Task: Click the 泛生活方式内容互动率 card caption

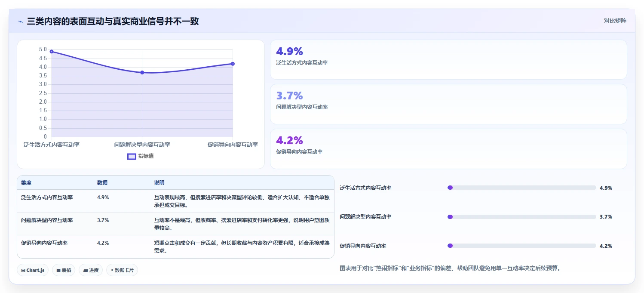Action: [302, 63]
